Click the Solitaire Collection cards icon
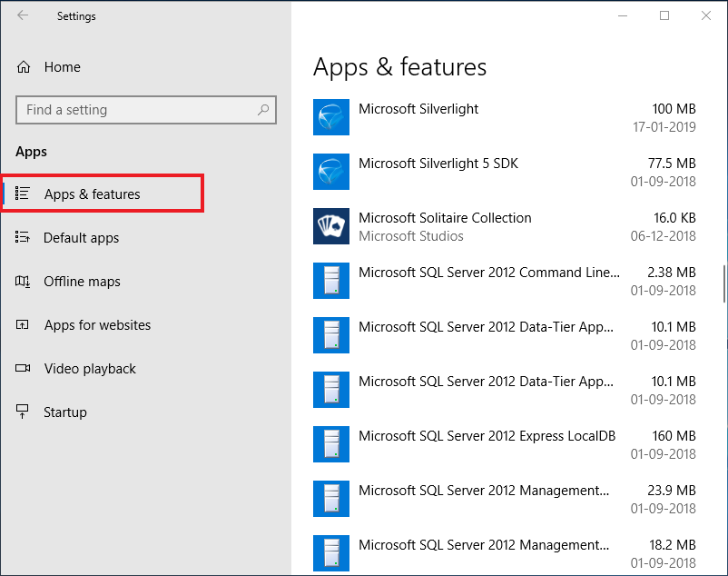Image resolution: width=728 pixels, height=576 pixels. [331, 226]
